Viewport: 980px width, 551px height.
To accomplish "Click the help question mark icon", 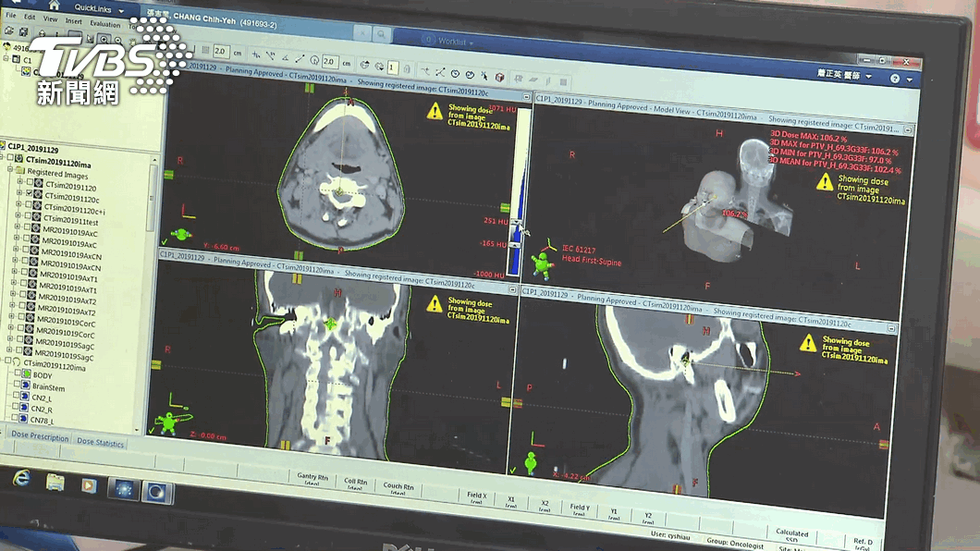I will [x=895, y=79].
